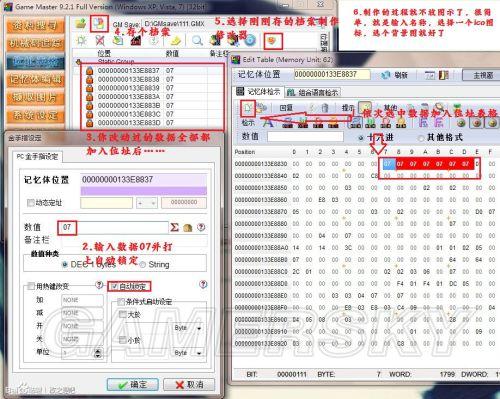The width and height of the screenshot is (500, 399).
Task: Toggle the auto-lock 自动锁定 checkbox
Action: 115,286
